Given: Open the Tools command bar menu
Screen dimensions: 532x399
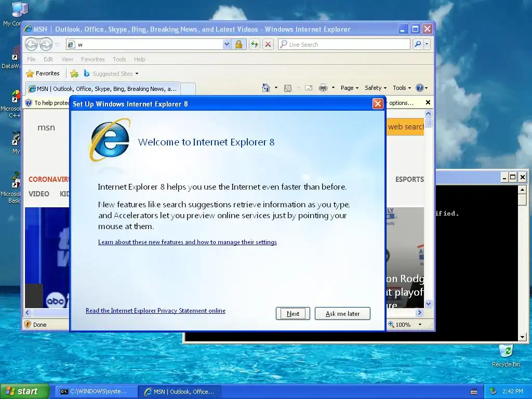Looking at the screenshot, I should click(x=402, y=88).
